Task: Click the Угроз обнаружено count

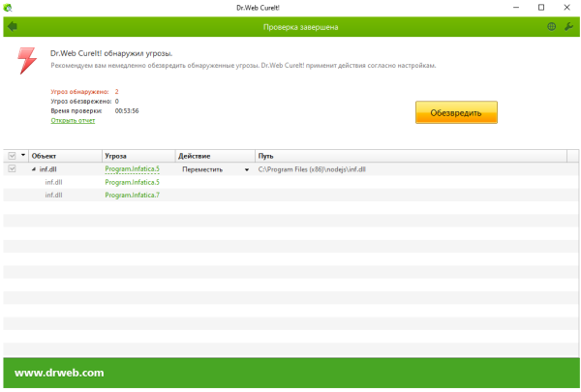Action: 117,92
